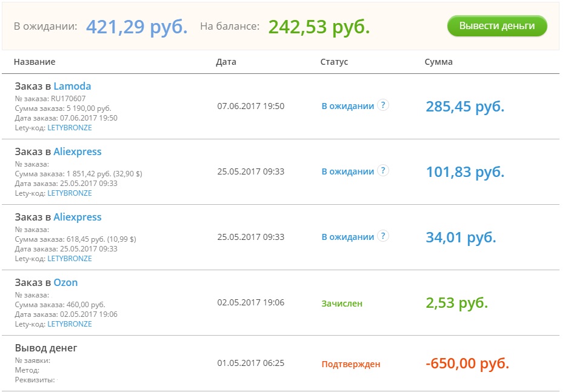Click LETYBRONZE code under the Lamoda order
Screen dimensions: 571x392
click(69, 128)
